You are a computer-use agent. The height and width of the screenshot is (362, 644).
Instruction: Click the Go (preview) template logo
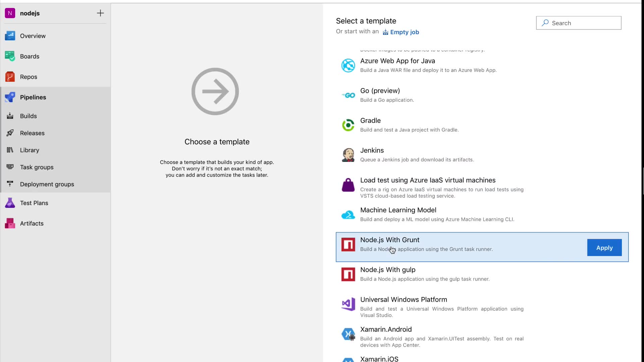point(348,95)
